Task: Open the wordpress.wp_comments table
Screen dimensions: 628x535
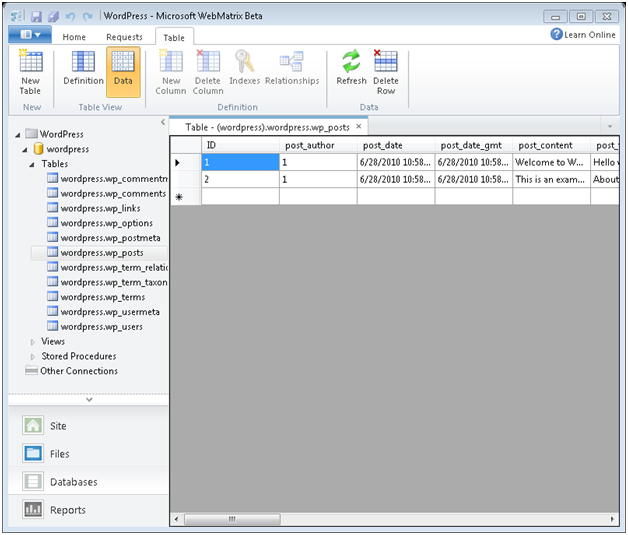Action: (x=106, y=193)
